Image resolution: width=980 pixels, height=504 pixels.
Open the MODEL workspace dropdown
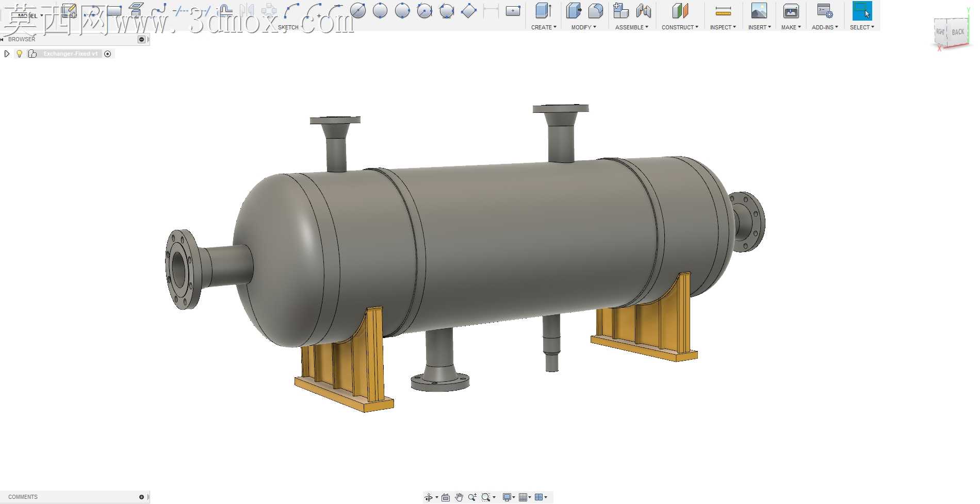30,15
